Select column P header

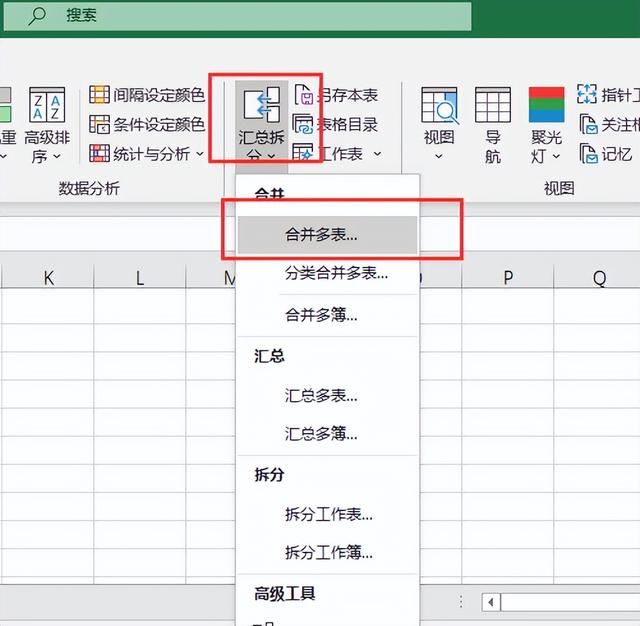coord(508,277)
